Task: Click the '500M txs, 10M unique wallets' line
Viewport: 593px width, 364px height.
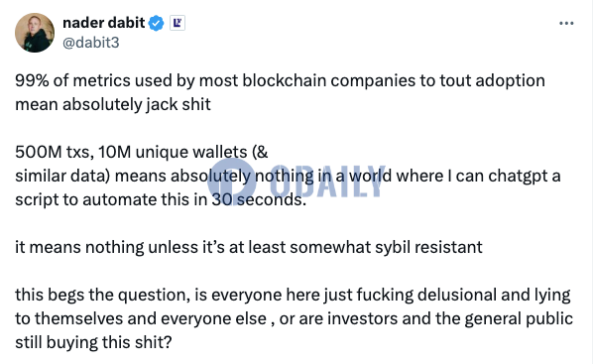Action: click(x=142, y=152)
